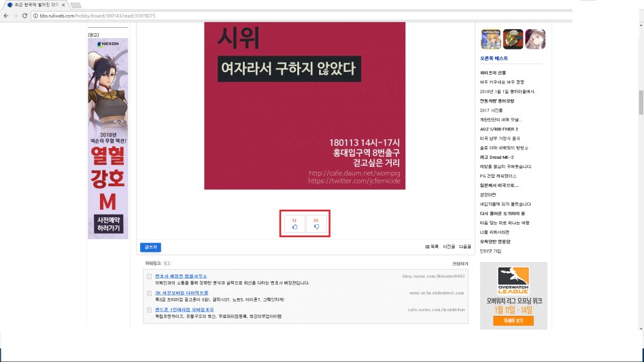Click the browser forward arrow
Screen dimensions: 644x362
15,16
